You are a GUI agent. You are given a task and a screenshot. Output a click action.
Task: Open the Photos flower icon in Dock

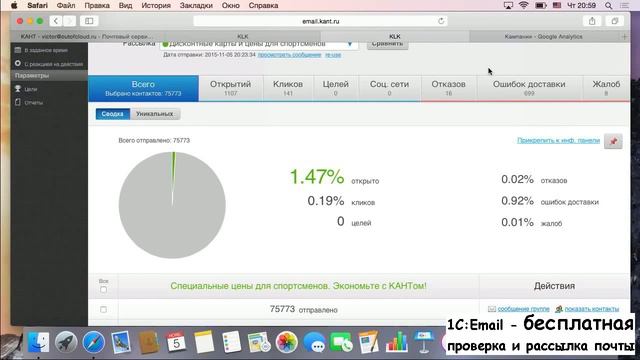pos(287,342)
